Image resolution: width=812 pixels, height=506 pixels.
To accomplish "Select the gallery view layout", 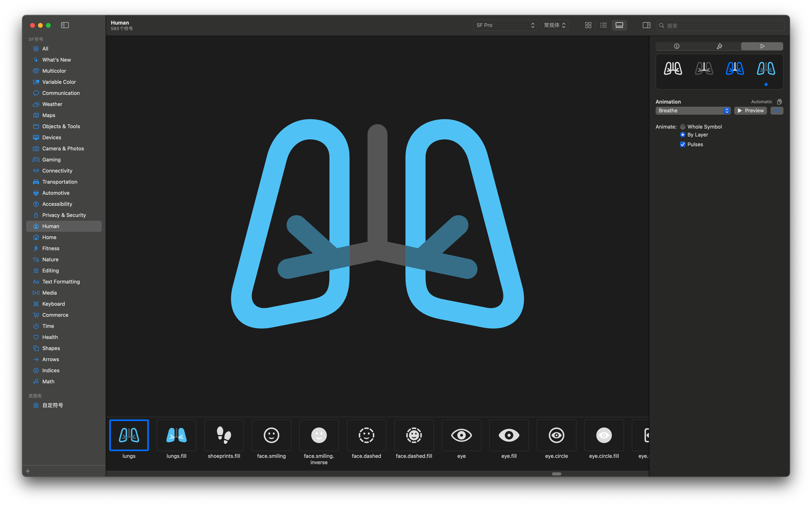I will click(619, 25).
